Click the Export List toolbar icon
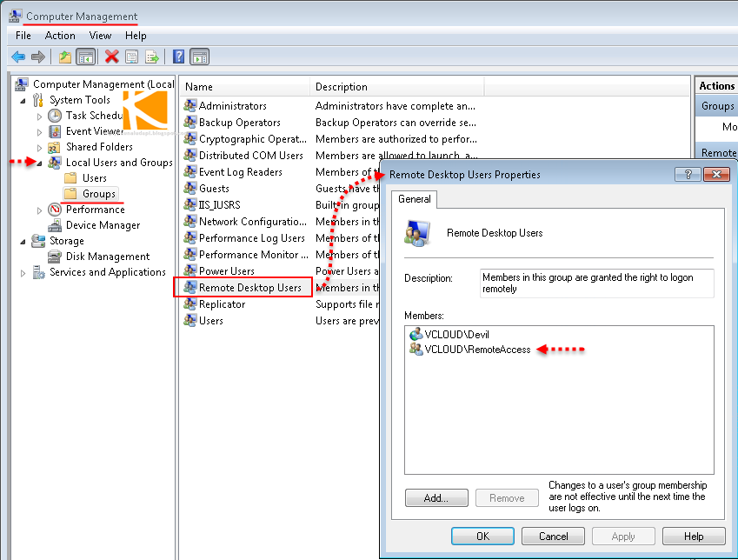Screen dimensions: 738x560 153,57
